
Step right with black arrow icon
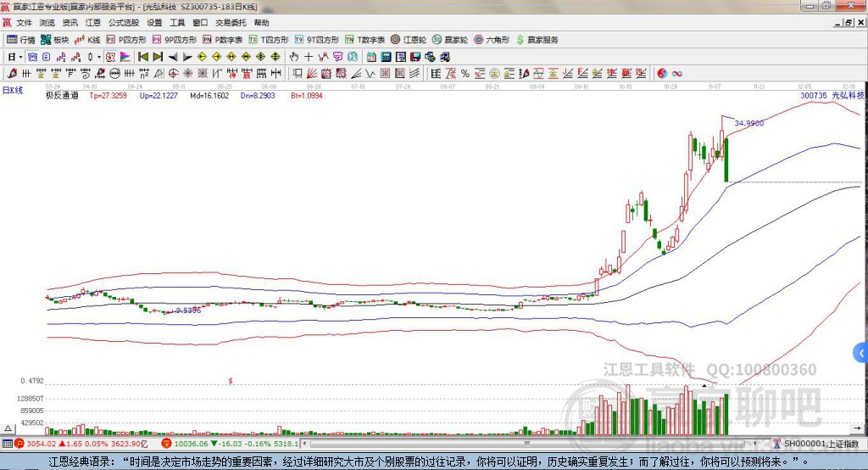[x=187, y=57]
